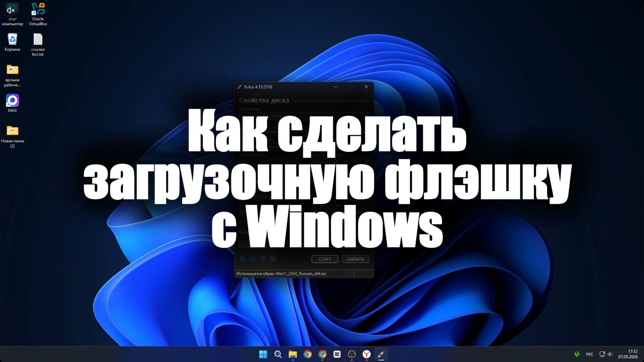Expand advanced format options chevron
This screenshot has height=362, width=644.
coord(241,221)
